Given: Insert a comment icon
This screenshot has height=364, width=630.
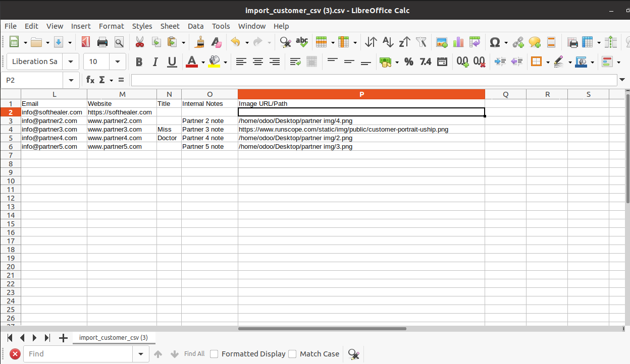Looking at the screenshot, I should [535, 42].
